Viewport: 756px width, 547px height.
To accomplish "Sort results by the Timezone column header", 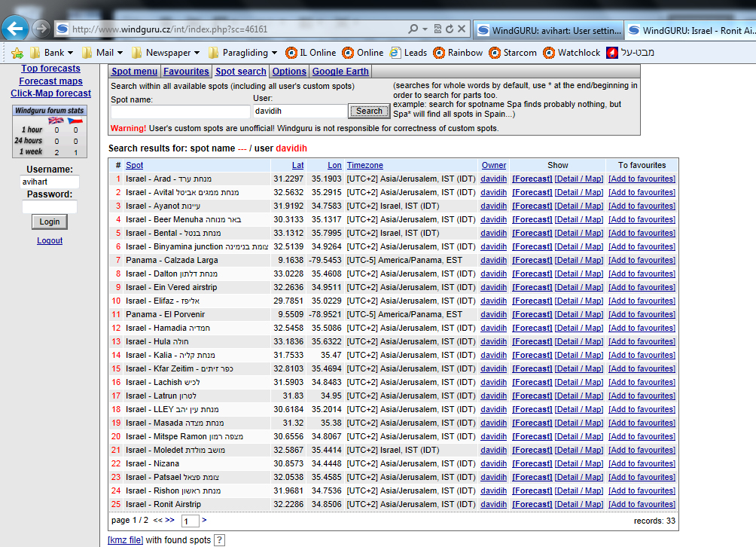I will point(365,165).
